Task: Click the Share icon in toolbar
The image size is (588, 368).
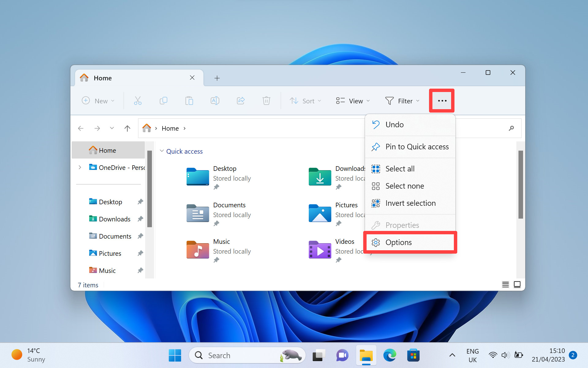Action: click(240, 101)
